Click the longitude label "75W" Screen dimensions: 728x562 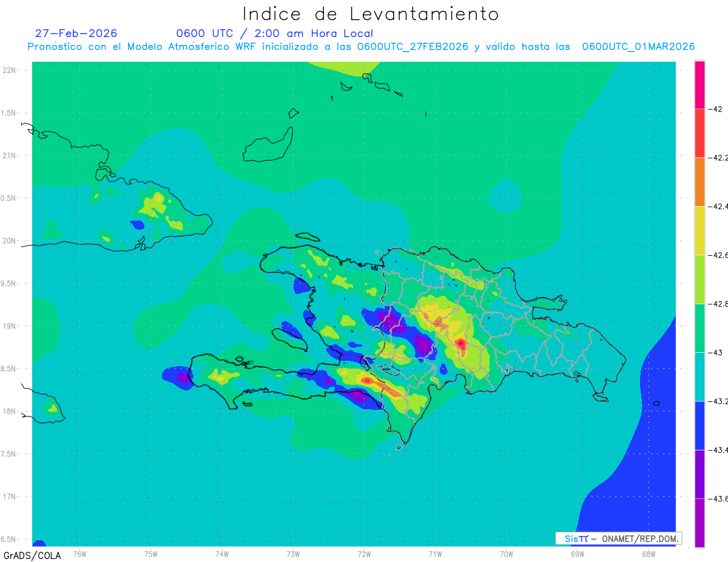(x=151, y=554)
